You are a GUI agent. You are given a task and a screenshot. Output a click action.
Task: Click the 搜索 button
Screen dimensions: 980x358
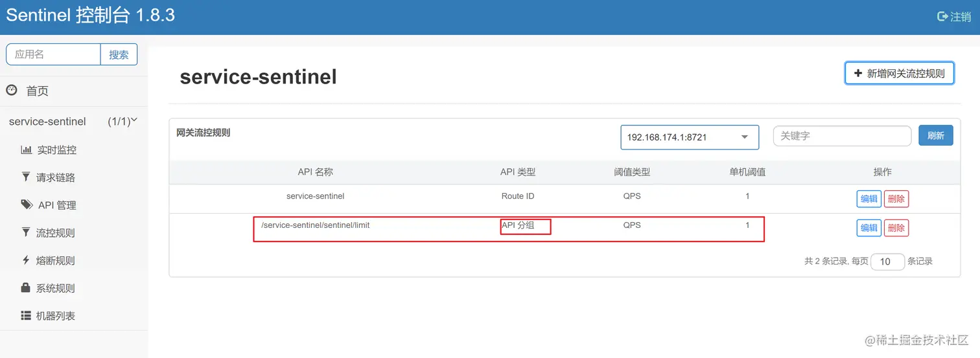point(119,54)
